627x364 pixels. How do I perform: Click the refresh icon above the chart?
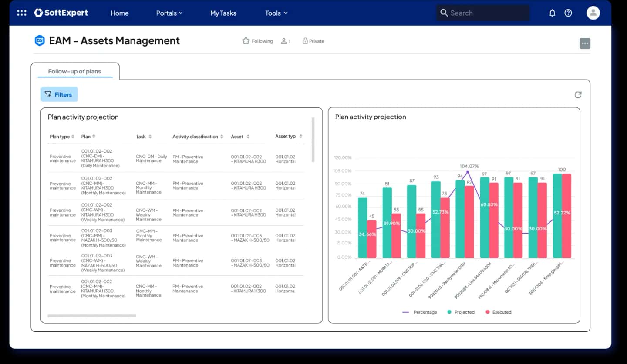click(578, 95)
